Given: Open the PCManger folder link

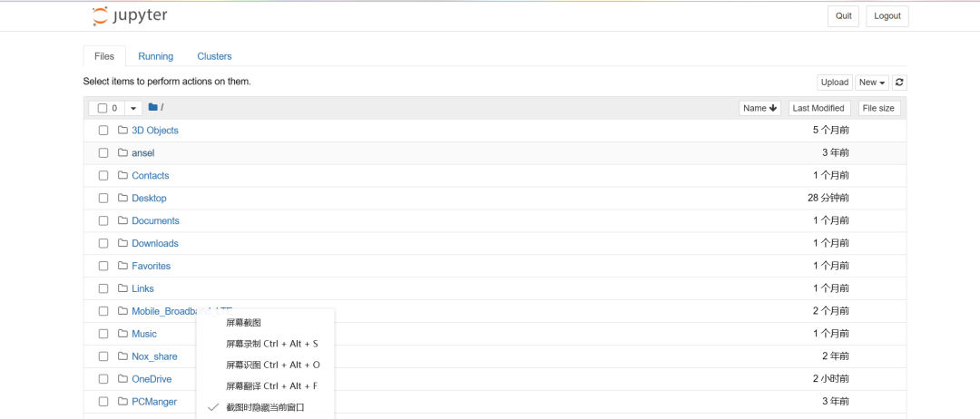Looking at the screenshot, I should click(154, 402).
